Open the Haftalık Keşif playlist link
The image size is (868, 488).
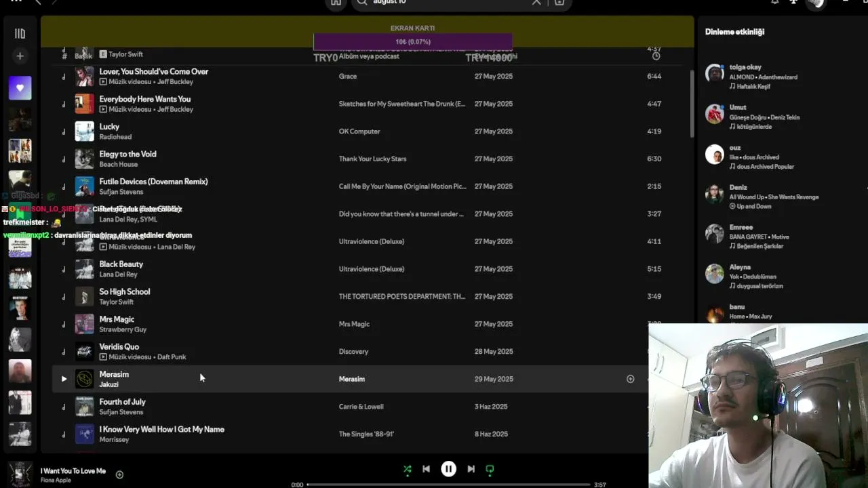[753, 87]
